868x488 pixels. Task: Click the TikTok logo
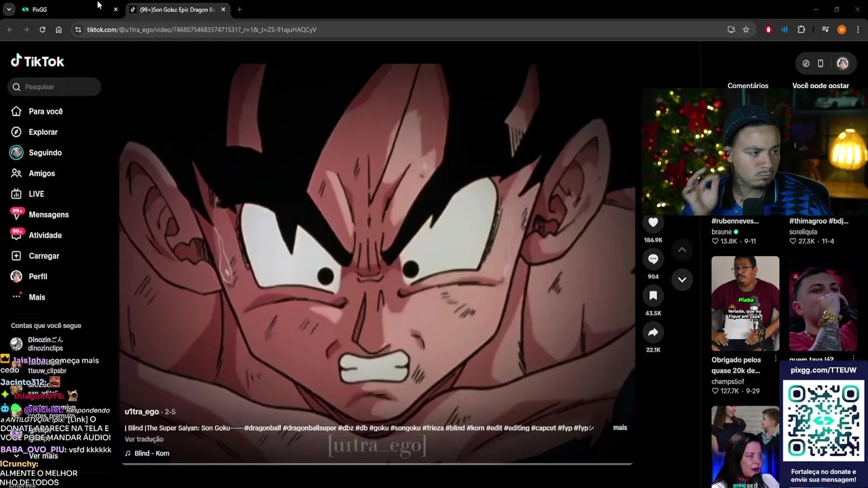coord(37,61)
